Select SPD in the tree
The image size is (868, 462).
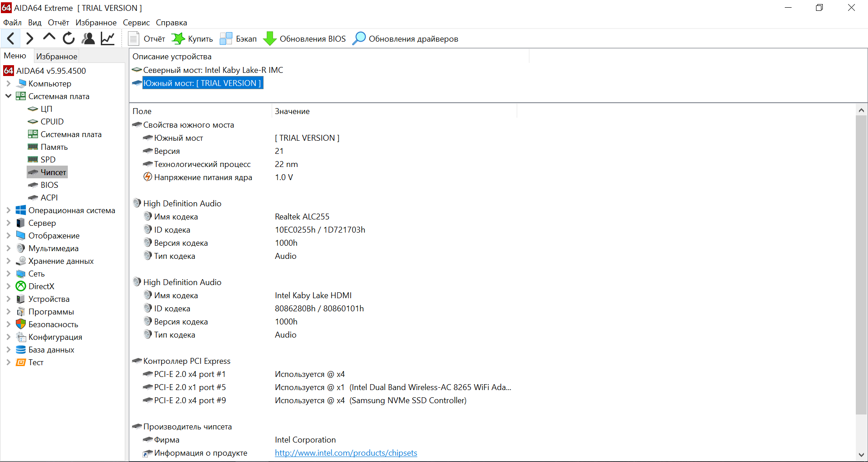click(48, 160)
